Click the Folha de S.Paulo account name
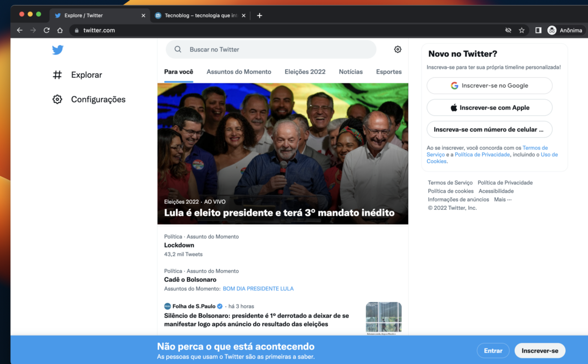The image size is (588, 364). 194,306
